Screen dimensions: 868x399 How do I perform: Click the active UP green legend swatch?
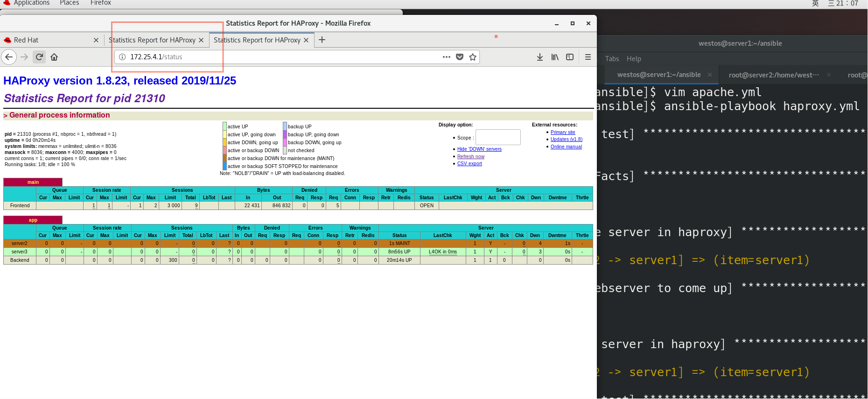224,126
